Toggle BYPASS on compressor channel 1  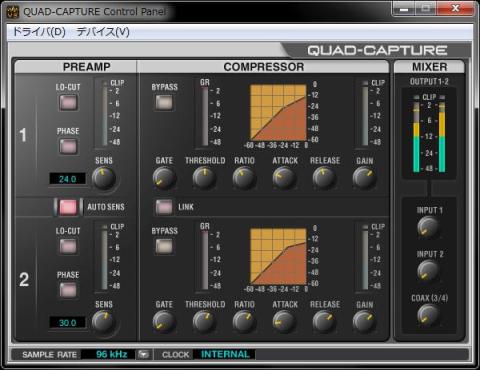click(164, 102)
